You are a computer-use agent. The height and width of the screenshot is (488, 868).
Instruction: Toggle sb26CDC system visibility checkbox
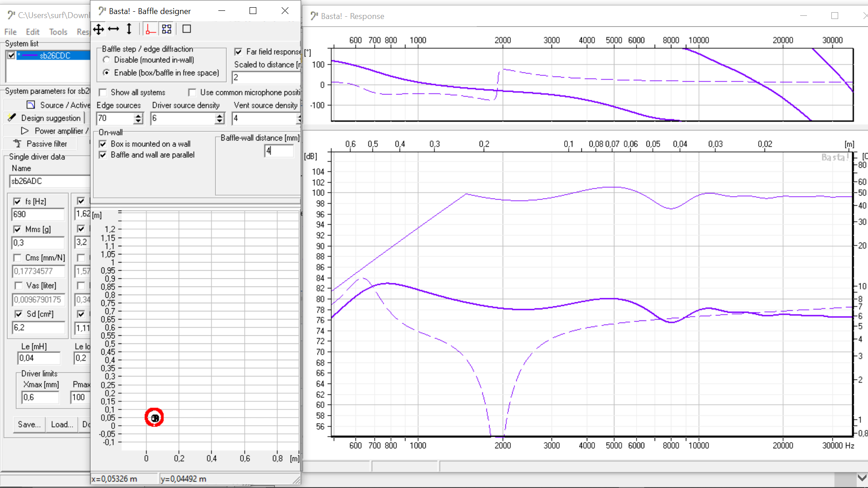click(11, 55)
